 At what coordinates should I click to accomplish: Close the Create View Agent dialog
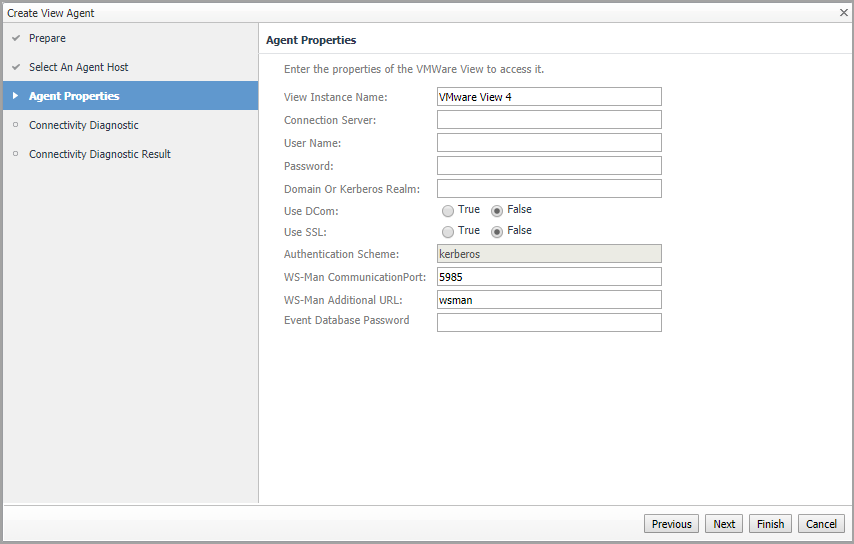[x=843, y=13]
